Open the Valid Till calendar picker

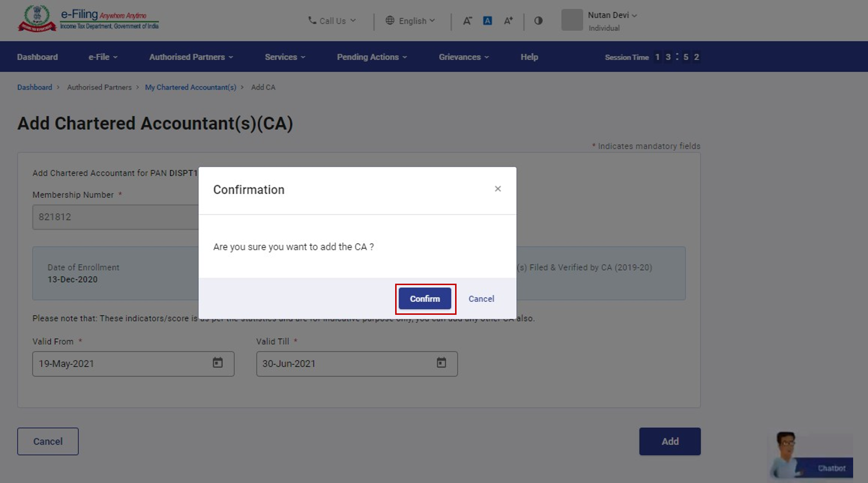point(441,363)
